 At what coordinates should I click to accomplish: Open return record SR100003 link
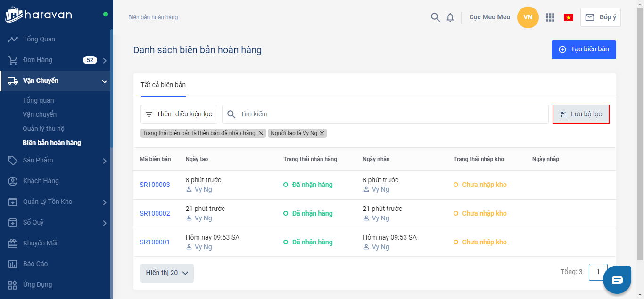tap(155, 185)
